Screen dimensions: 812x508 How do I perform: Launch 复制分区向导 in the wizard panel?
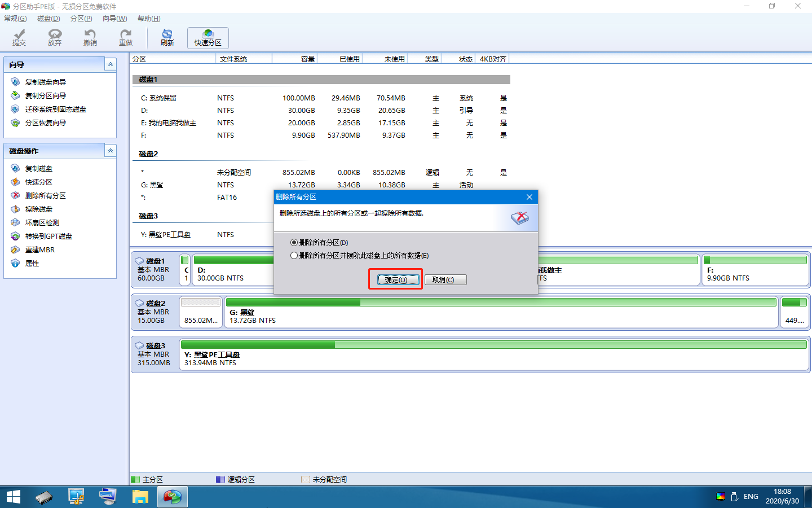coord(45,96)
